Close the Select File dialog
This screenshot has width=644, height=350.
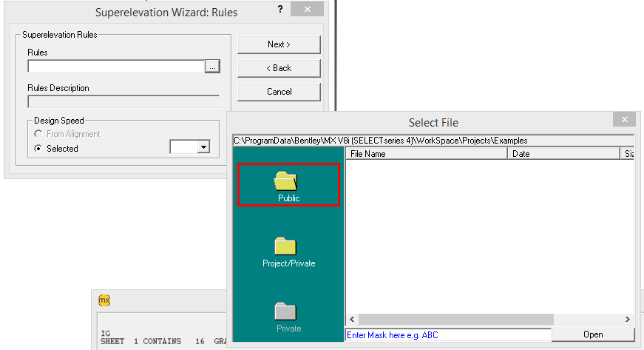tap(624, 120)
